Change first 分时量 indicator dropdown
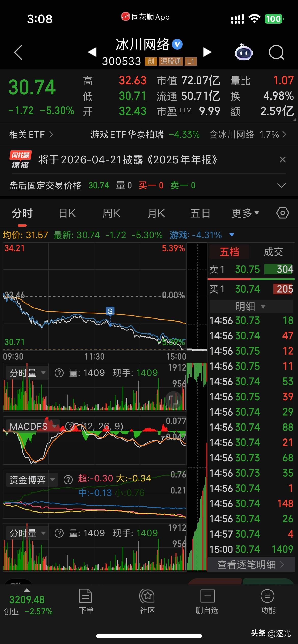The width and height of the screenshot is (298, 644). coord(28,373)
